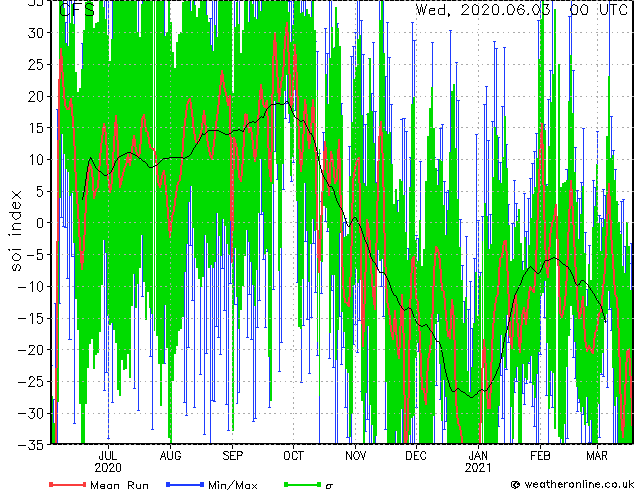The image size is (634, 490).
Task: Click the 'Min/Max' legend label
Action: point(232,485)
